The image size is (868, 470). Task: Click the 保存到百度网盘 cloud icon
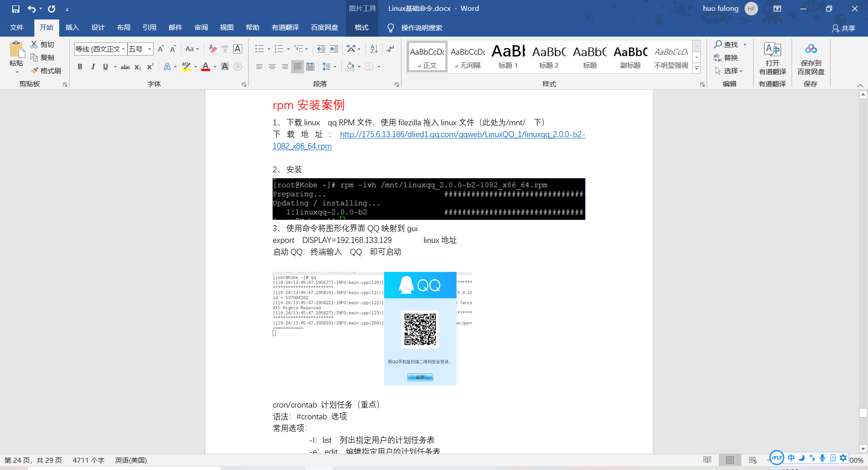click(810, 48)
